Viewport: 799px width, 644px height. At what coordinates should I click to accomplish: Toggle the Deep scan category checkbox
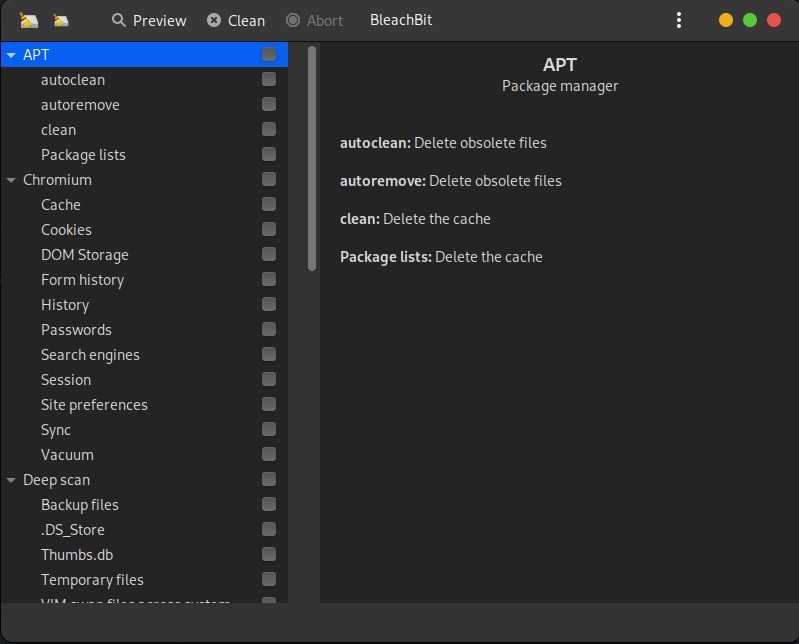pyautogui.click(x=269, y=478)
